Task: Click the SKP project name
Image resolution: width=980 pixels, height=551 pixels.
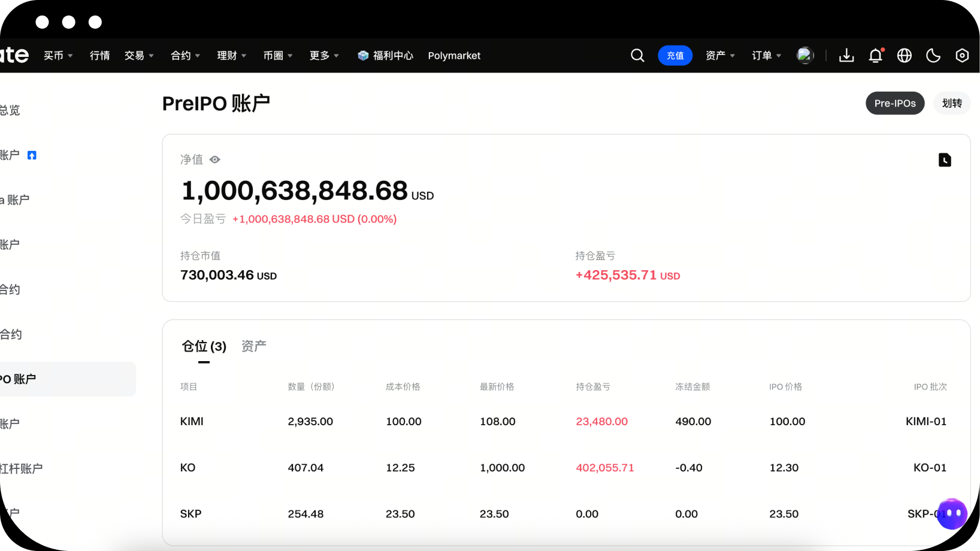Action: (190, 514)
